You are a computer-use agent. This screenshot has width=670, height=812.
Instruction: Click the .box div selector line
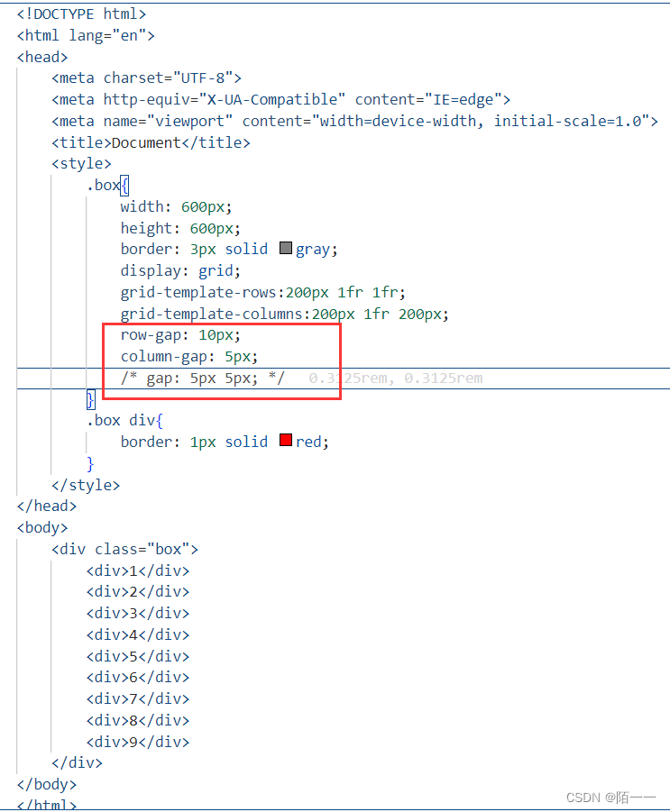124,421
